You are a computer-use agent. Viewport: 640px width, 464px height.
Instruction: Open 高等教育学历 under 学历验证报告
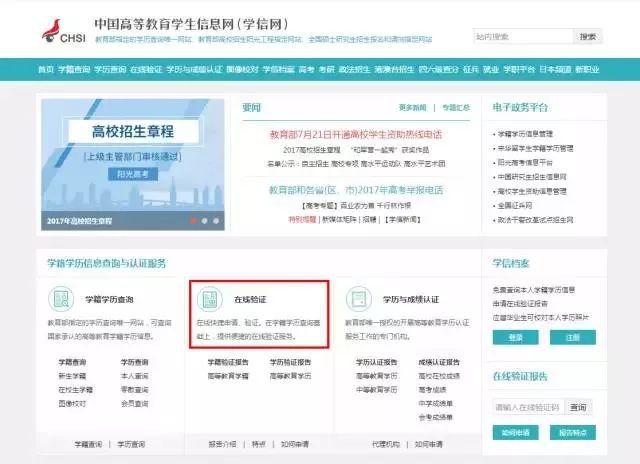[x=290, y=376]
